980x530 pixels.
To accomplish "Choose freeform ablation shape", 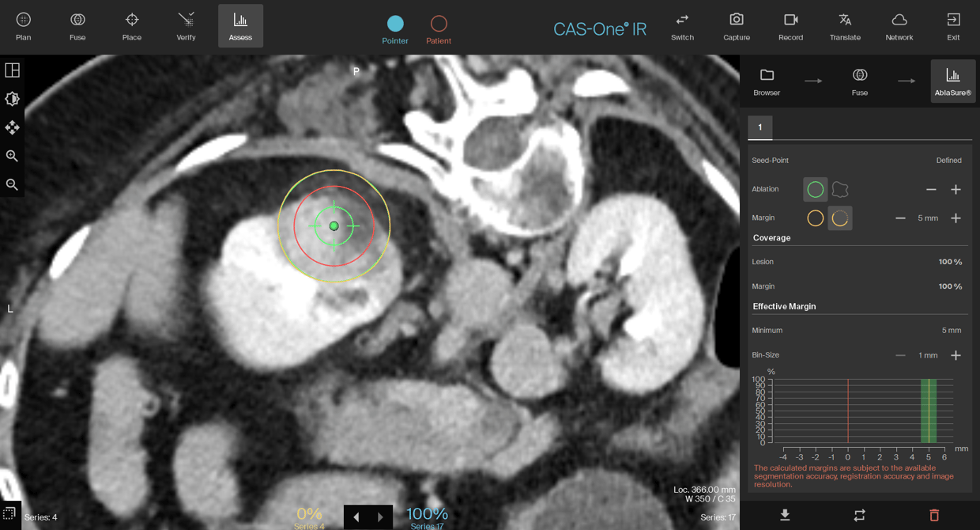I will point(840,189).
